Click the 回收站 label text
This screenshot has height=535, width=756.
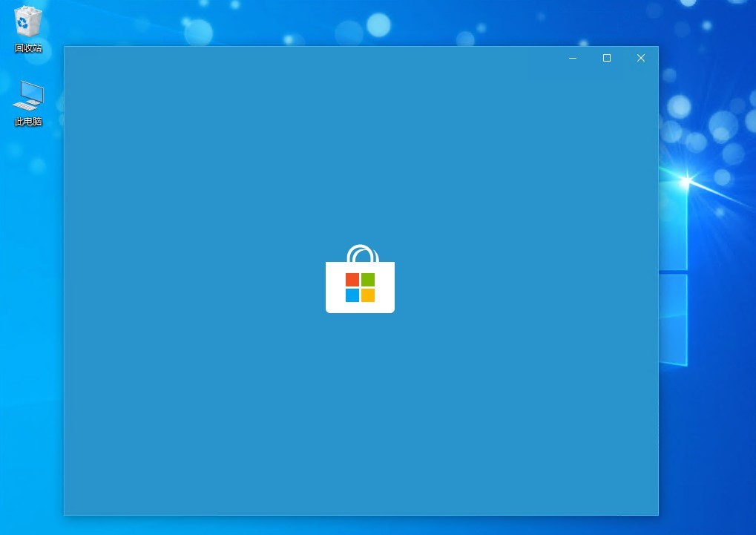(x=28, y=47)
